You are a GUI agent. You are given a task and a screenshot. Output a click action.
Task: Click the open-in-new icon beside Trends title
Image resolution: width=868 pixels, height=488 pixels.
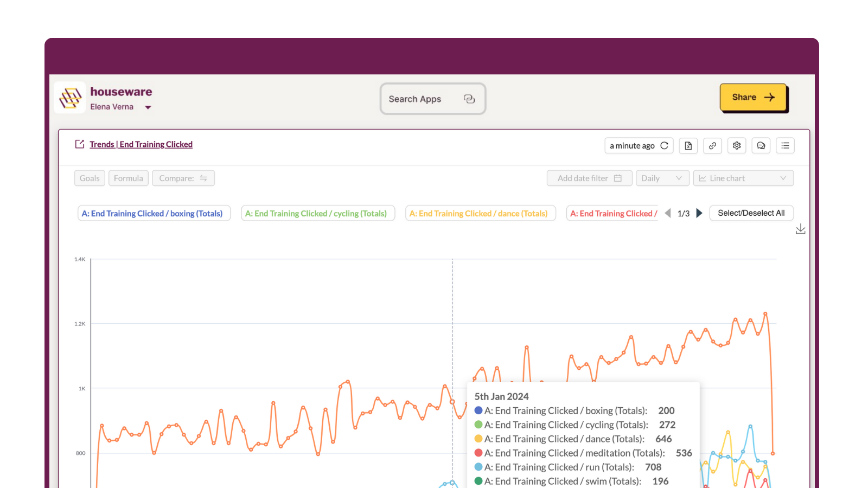80,144
